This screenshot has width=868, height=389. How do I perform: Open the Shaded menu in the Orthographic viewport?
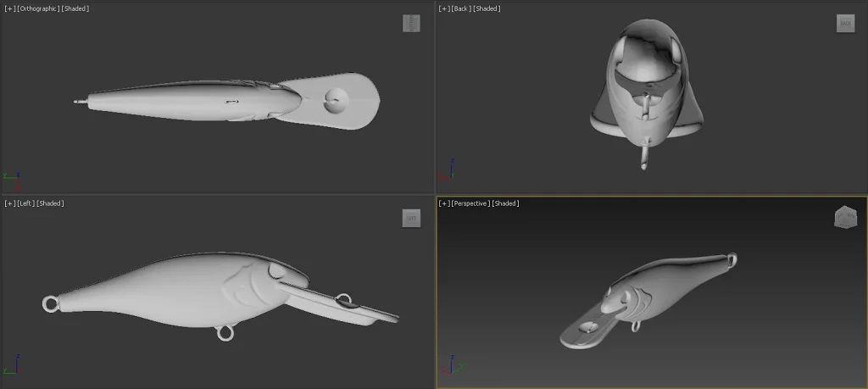point(75,8)
